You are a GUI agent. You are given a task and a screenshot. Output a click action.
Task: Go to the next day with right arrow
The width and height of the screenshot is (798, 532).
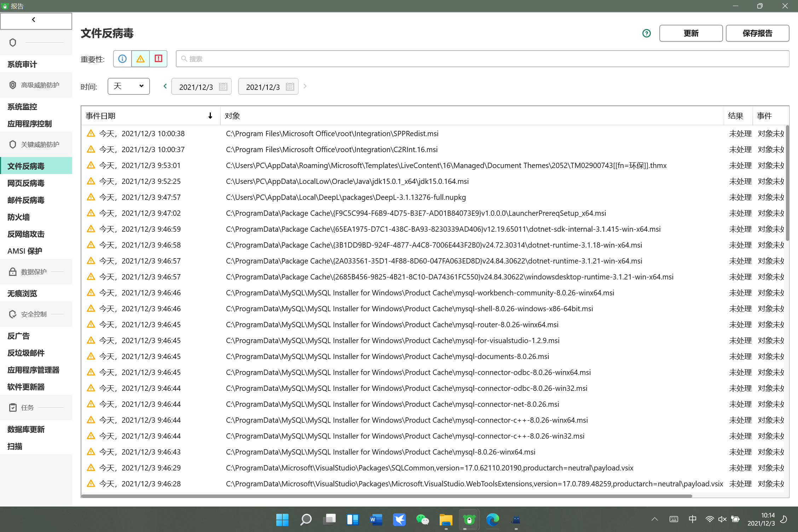(x=305, y=86)
